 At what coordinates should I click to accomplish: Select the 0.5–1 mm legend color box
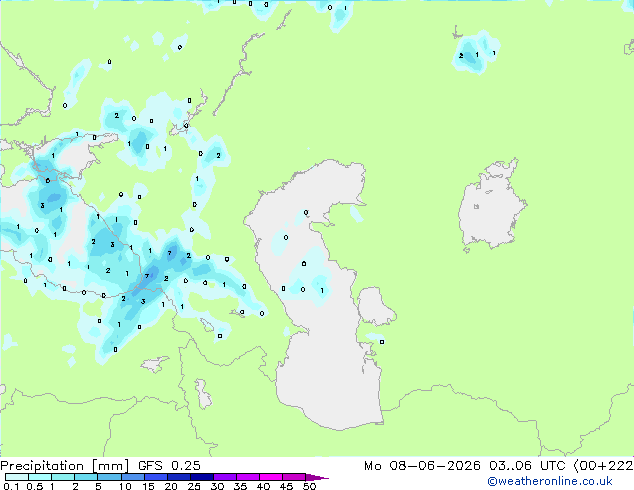pyautogui.click(x=40, y=477)
